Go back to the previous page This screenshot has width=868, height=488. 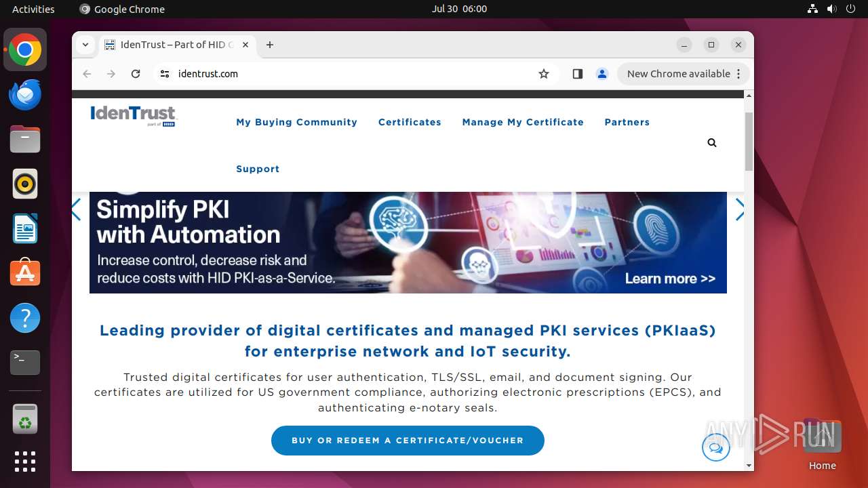pyautogui.click(x=87, y=74)
